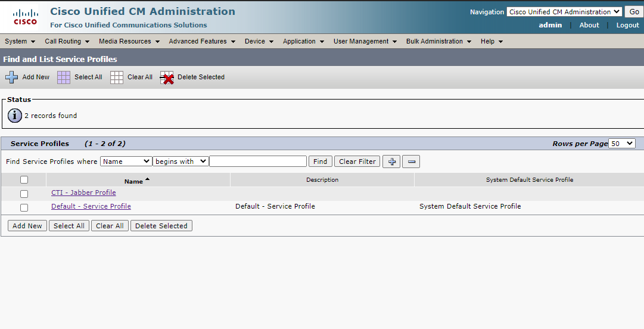
Task: Open the Name search field dropdown
Action: tap(126, 162)
